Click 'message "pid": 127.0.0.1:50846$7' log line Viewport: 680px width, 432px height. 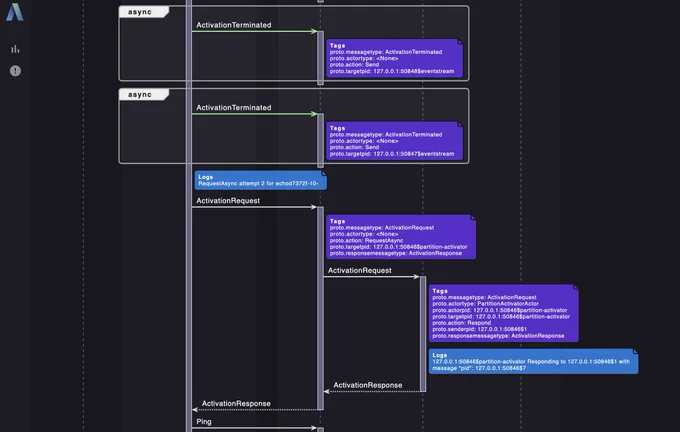pos(479,368)
